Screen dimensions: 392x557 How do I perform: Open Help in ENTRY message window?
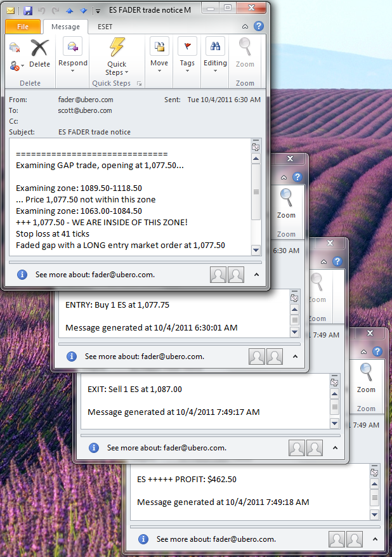click(297, 177)
